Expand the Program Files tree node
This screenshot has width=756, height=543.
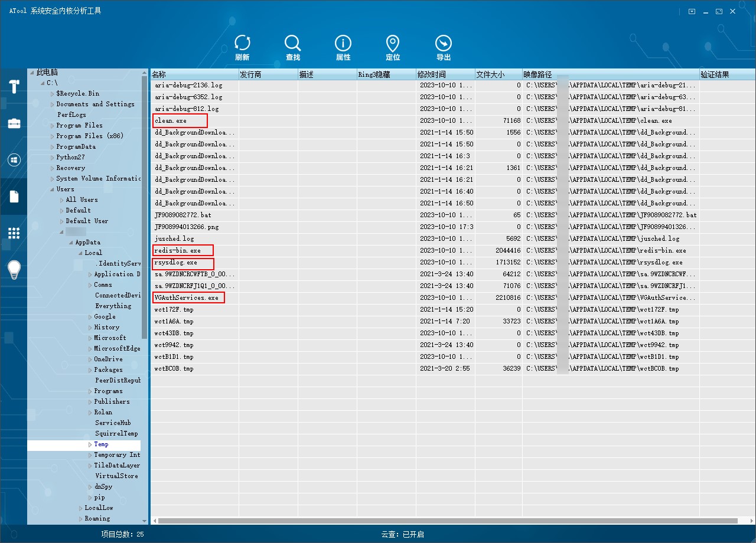(52, 126)
